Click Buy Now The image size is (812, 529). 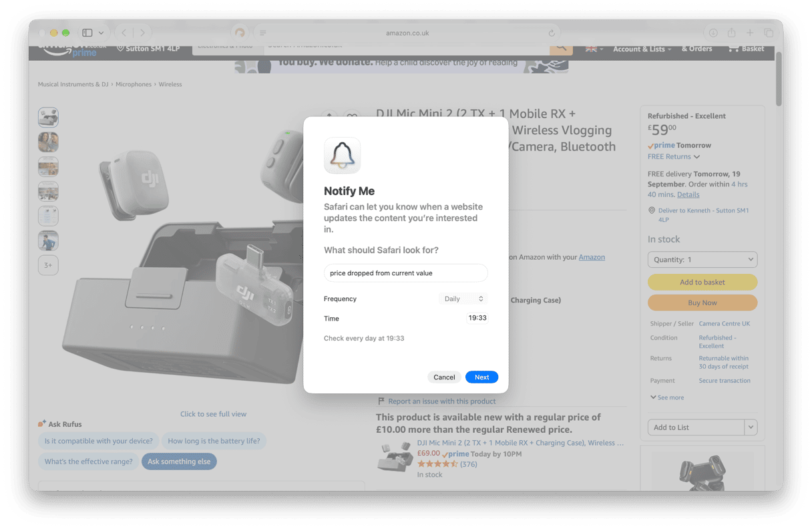coord(702,303)
